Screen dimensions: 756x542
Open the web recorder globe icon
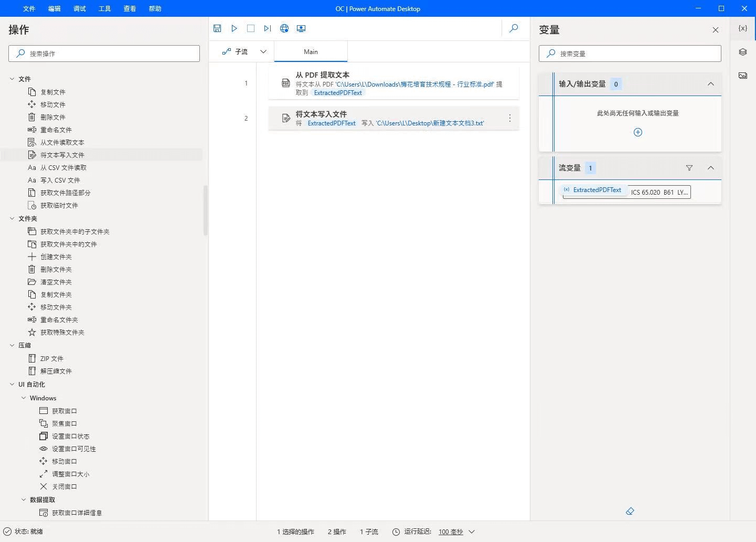pos(284,28)
